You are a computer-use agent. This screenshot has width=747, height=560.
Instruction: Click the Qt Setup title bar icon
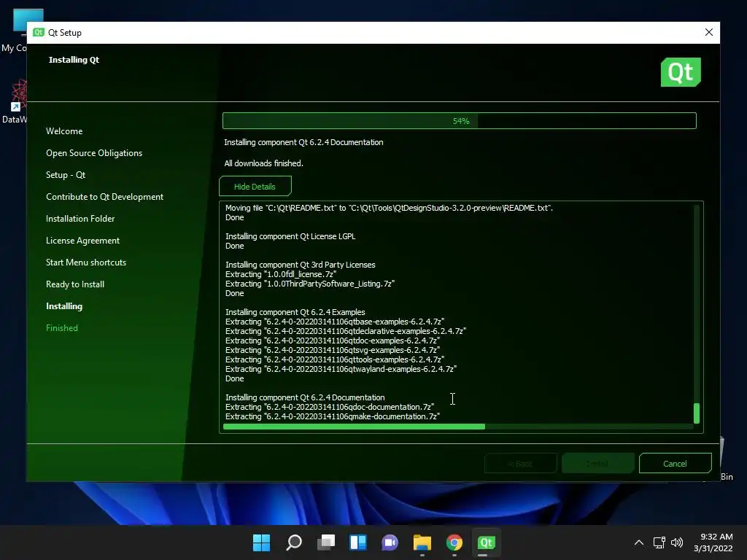[38, 32]
